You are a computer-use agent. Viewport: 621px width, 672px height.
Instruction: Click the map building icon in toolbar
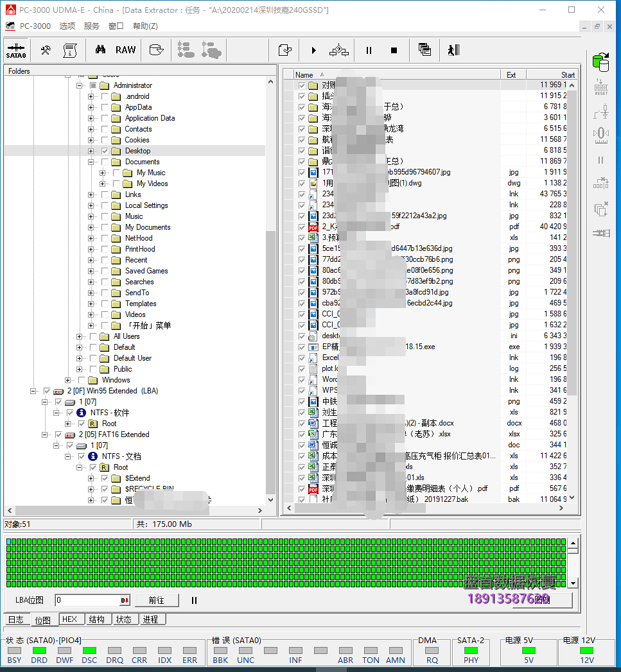tap(339, 50)
